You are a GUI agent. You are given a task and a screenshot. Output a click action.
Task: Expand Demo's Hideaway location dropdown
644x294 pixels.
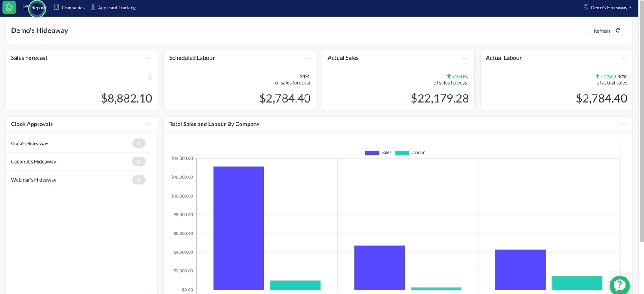click(608, 8)
